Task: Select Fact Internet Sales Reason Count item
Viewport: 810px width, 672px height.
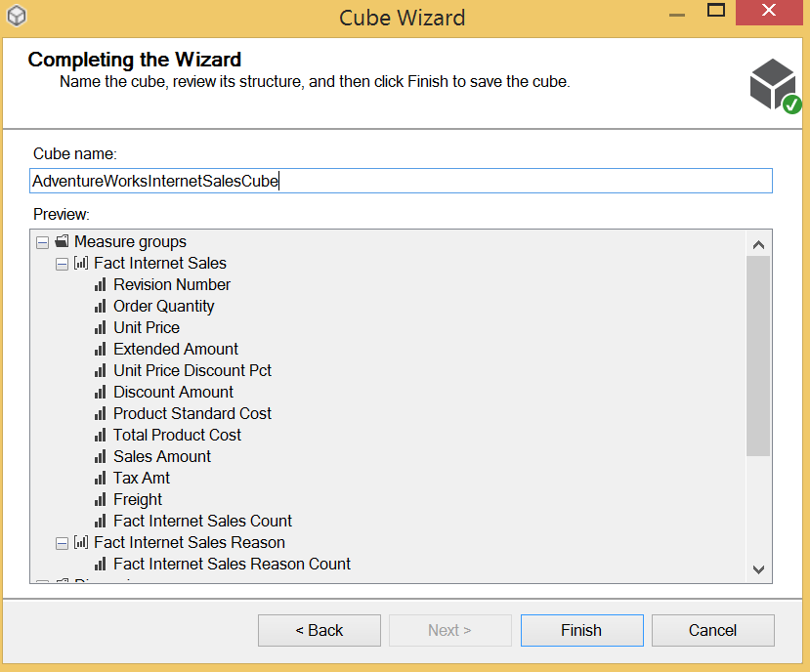Action: pos(232,565)
